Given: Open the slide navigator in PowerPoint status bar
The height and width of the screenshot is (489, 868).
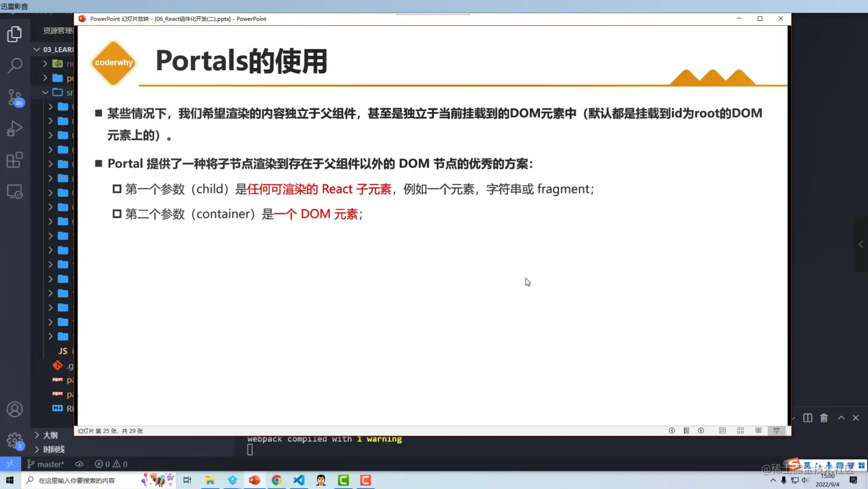Looking at the screenshot, I should 687,430.
